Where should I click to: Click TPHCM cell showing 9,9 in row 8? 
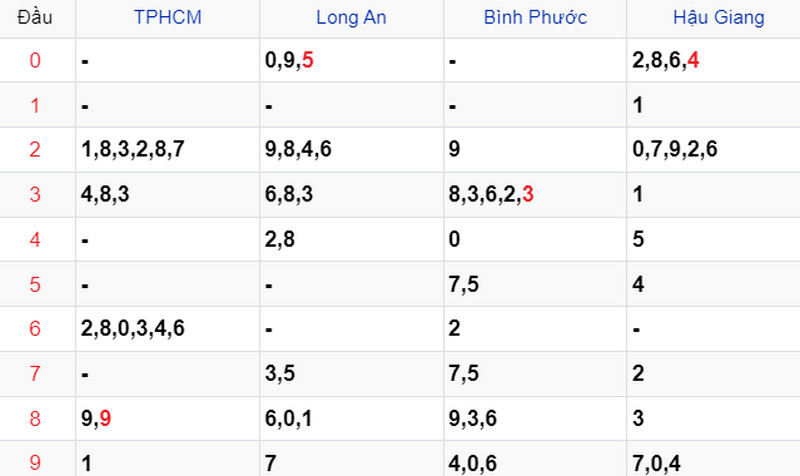point(167,418)
